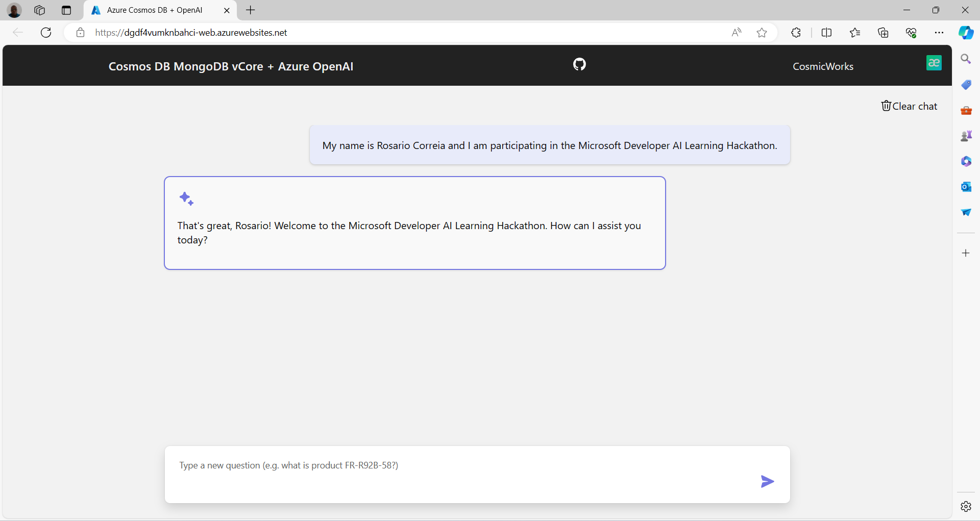Open the Copilot sidebar icon
The height and width of the screenshot is (521, 980).
(966, 33)
